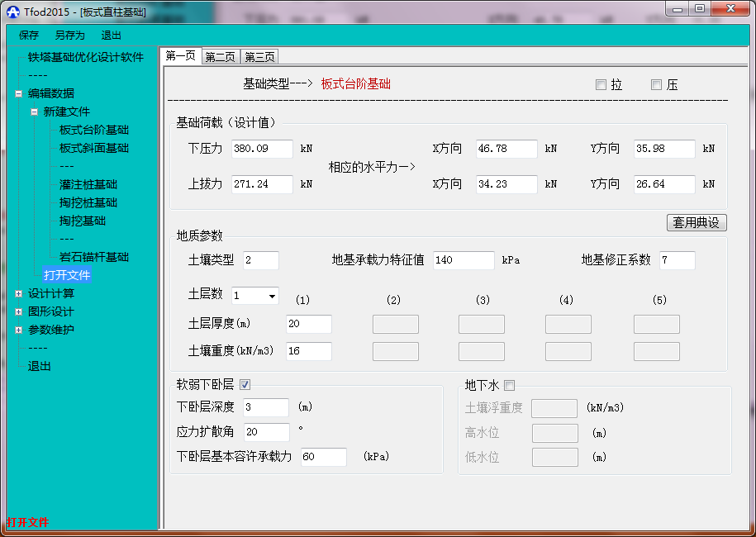Click the 设计计算 tree label

[x=51, y=293]
